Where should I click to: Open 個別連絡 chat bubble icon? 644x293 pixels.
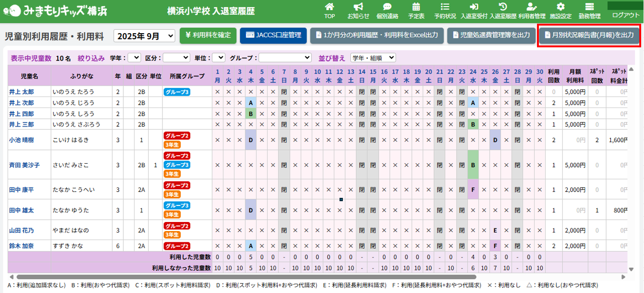point(387,7)
